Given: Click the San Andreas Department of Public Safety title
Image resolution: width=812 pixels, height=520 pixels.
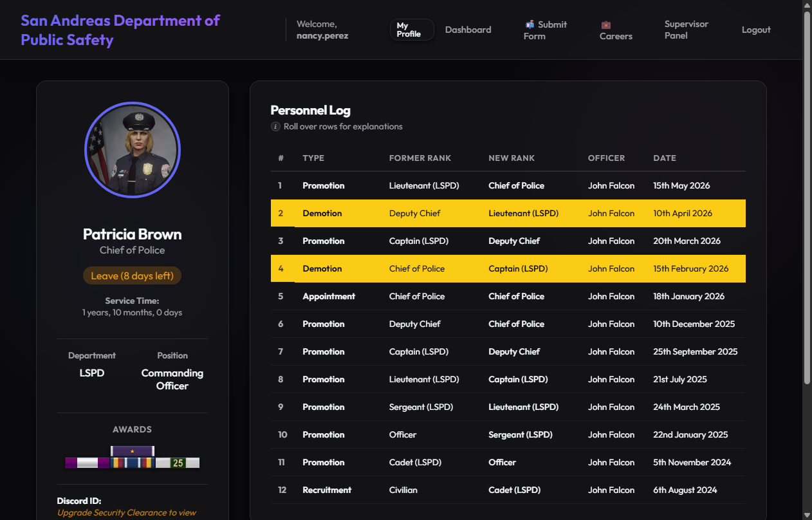Looking at the screenshot, I should pyautogui.click(x=120, y=30).
